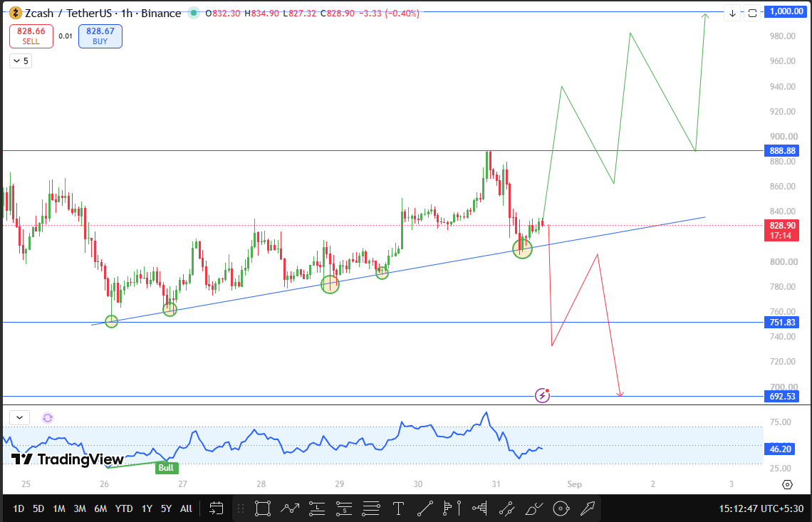Select the Circle drawing tool
Viewport: 812px width, 522px height.
[x=561, y=508]
